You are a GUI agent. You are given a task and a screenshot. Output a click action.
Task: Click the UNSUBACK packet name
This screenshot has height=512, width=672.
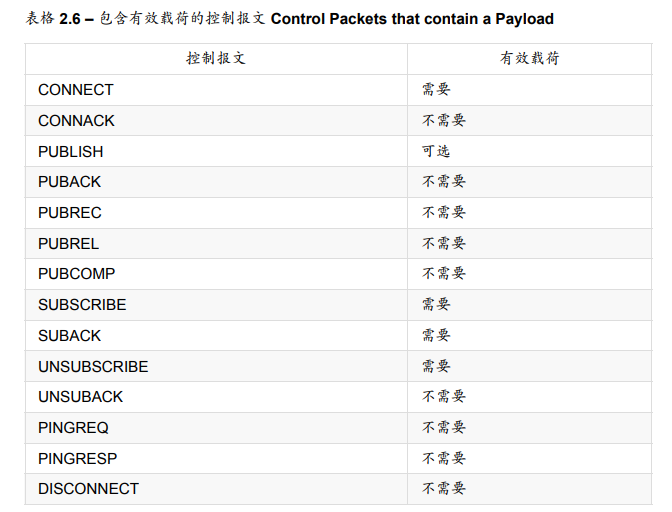click(80, 397)
